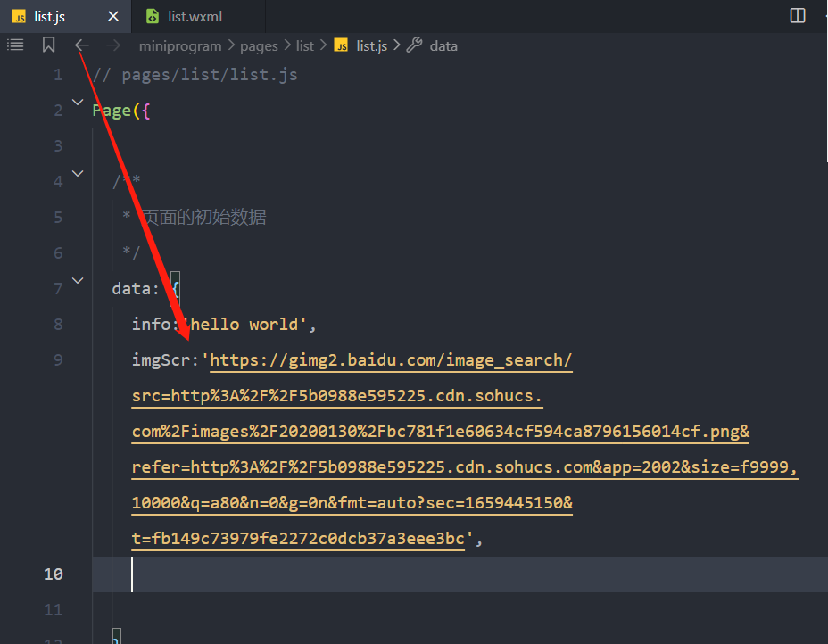Image resolution: width=828 pixels, height=644 pixels.
Task: Place cursor on empty line 10
Action: (460, 574)
